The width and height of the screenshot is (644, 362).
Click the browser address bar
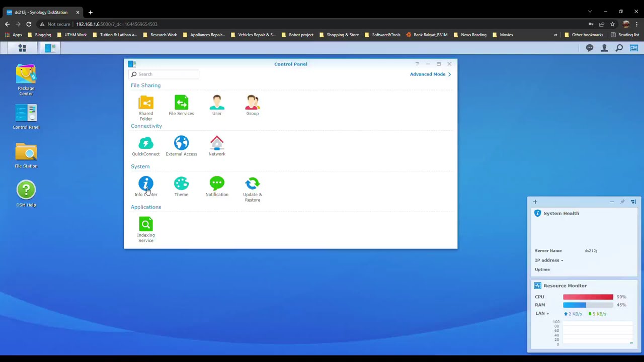(312, 24)
